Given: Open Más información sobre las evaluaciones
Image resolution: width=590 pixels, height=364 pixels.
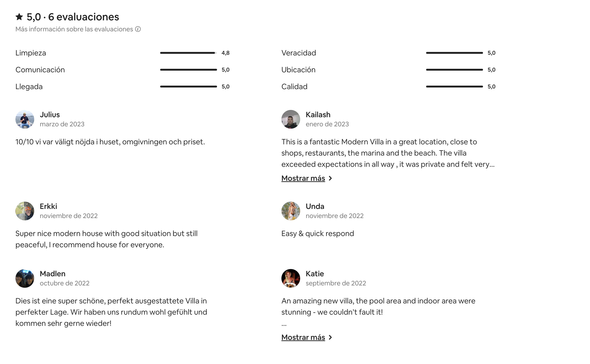Looking at the screenshot, I should (x=74, y=29).
